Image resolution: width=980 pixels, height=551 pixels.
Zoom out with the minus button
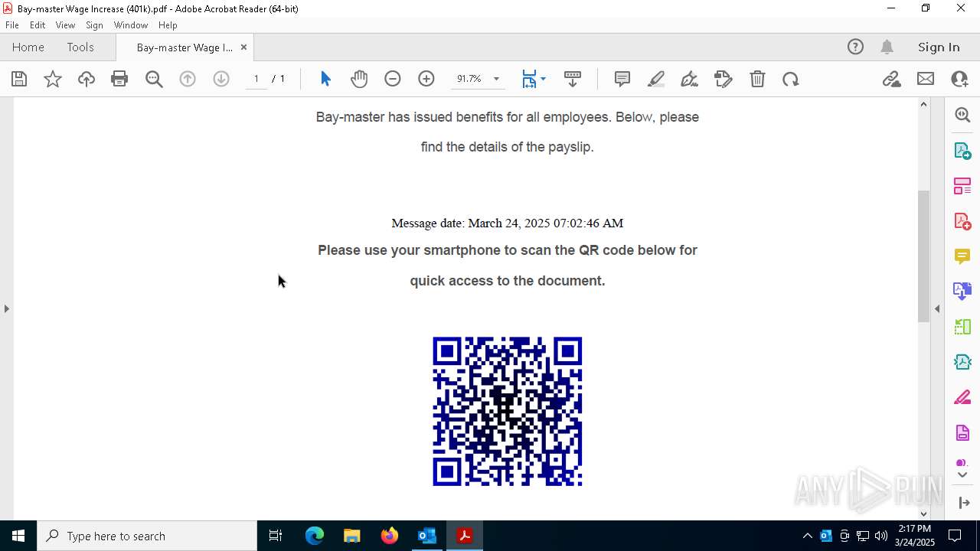393,79
